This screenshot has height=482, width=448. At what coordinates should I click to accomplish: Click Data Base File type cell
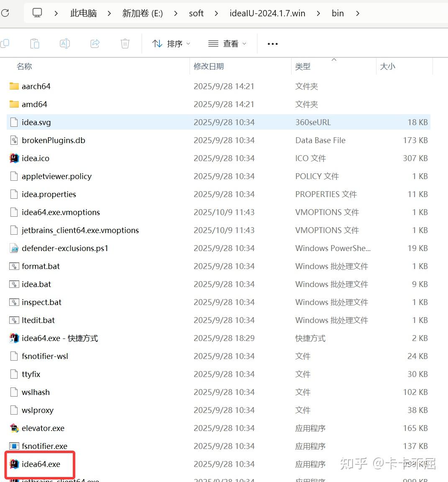[320, 140]
